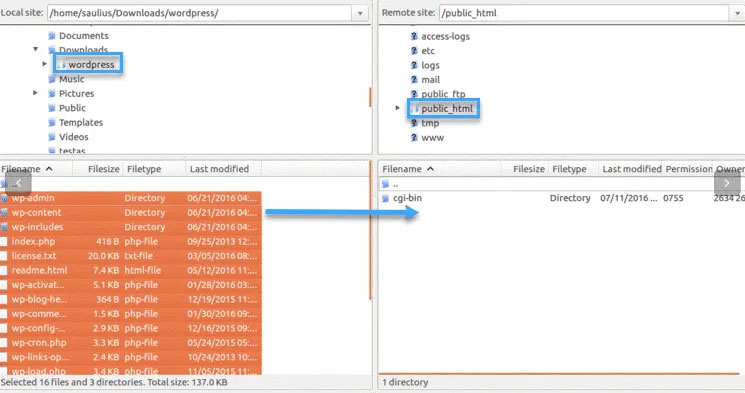Click the Remote site path field
Screen dimensions: 745x393
(x=584, y=13)
